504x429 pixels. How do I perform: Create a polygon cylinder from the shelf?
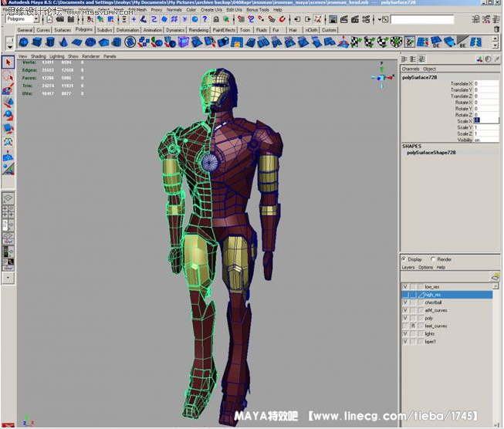[x=50, y=42]
